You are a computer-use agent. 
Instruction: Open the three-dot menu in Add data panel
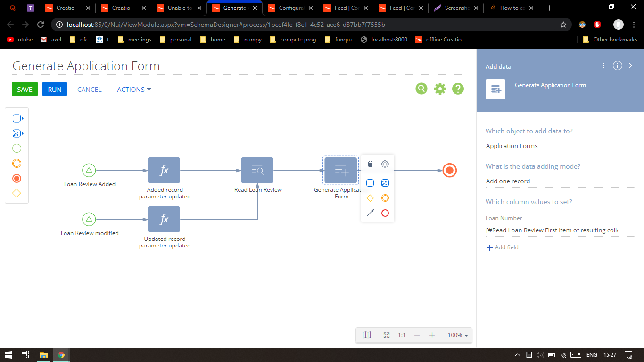point(603,66)
